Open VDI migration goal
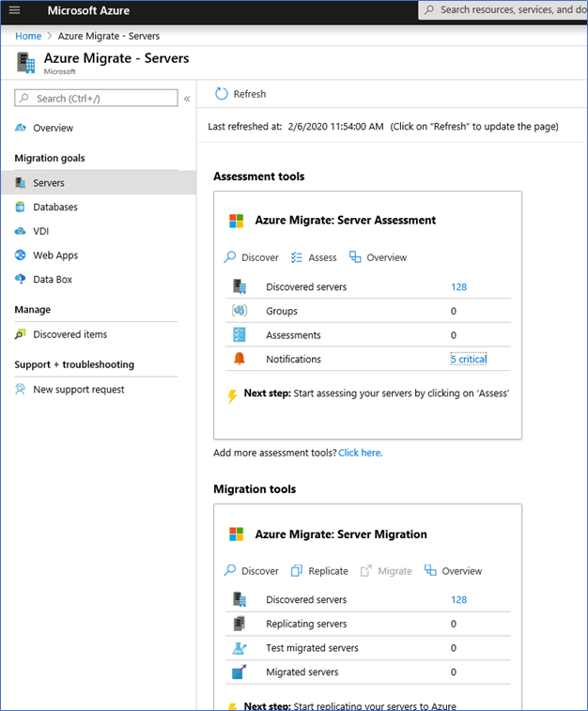The image size is (588, 711). point(40,231)
